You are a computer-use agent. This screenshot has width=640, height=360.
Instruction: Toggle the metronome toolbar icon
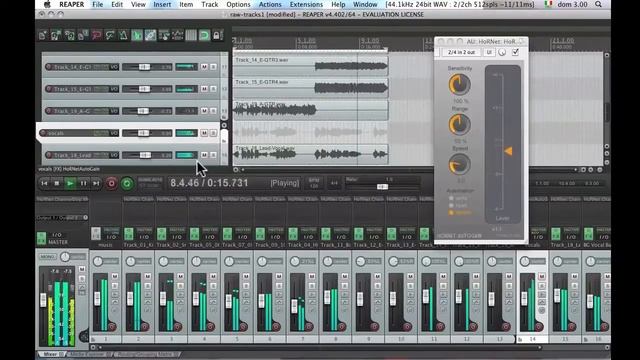[123, 36]
